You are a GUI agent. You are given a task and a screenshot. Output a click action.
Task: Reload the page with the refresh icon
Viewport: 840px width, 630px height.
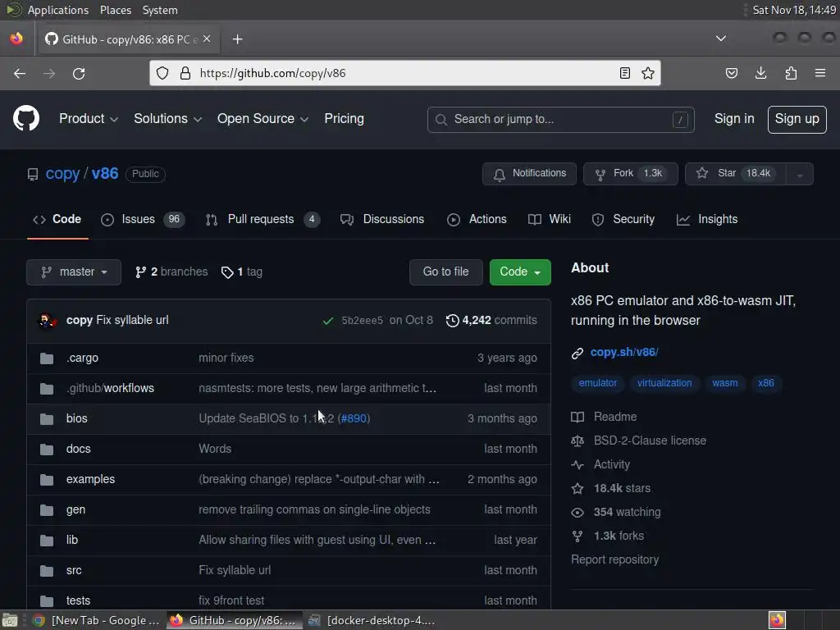tap(79, 73)
